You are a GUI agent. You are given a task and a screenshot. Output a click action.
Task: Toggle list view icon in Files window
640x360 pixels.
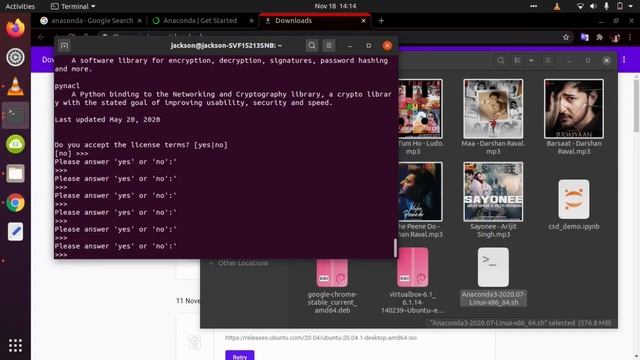518,60
